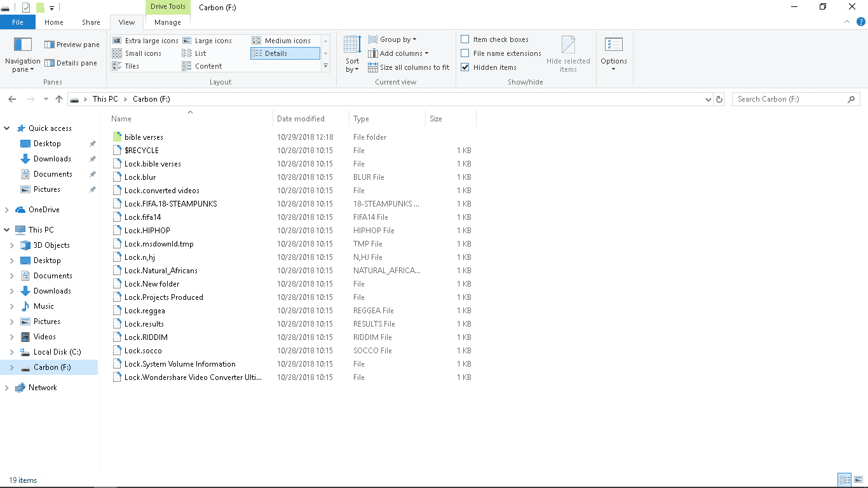Screen dimensions: 868x488
Task: Sort by Date modified column
Action: (311, 119)
